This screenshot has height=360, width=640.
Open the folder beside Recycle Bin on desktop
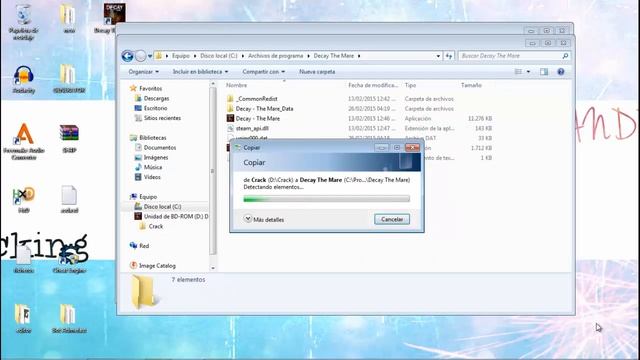[69, 18]
